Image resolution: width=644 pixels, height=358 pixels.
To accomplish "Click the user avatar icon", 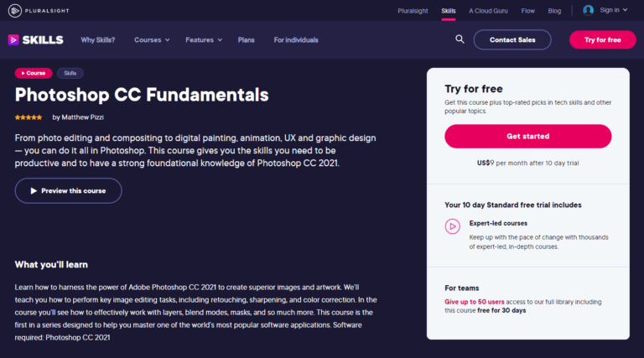I will 588,10.
